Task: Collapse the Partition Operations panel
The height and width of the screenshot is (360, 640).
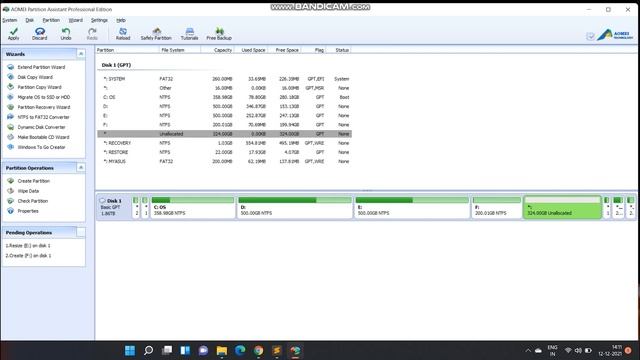Action: (x=81, y=168)
